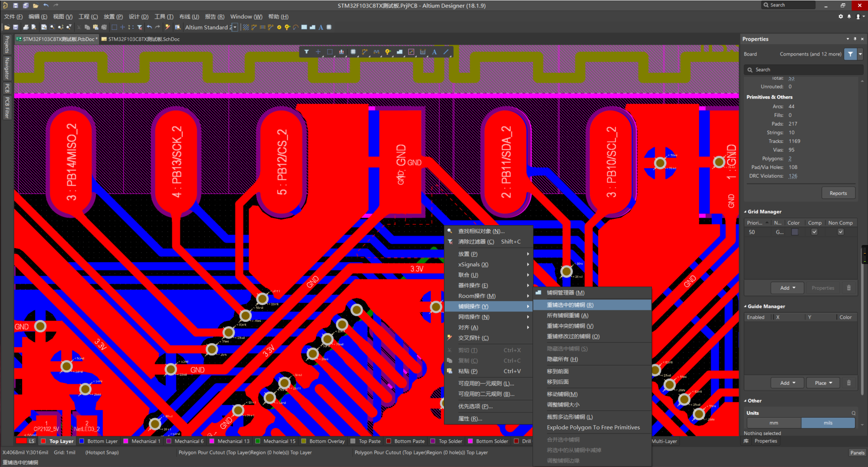The image size is (868, 467).
Task: Open the Altium Standard 2D view dropdown
Action: pos(235,28)
